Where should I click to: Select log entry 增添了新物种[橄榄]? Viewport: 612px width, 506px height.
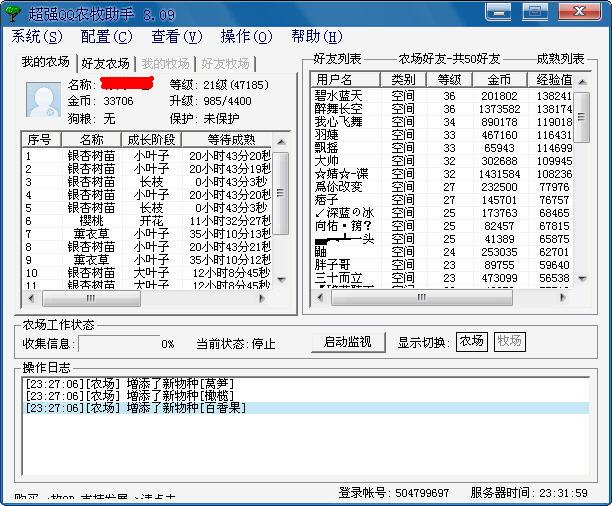coord(306,396)
